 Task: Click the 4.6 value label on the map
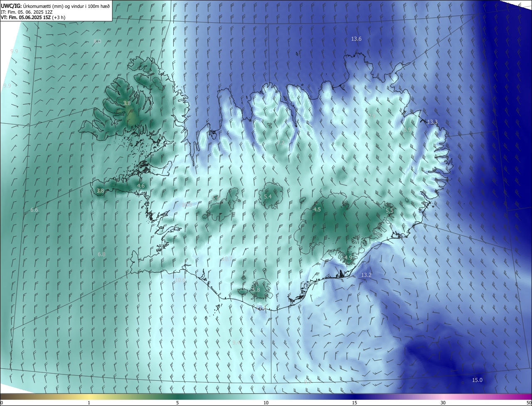140,186
